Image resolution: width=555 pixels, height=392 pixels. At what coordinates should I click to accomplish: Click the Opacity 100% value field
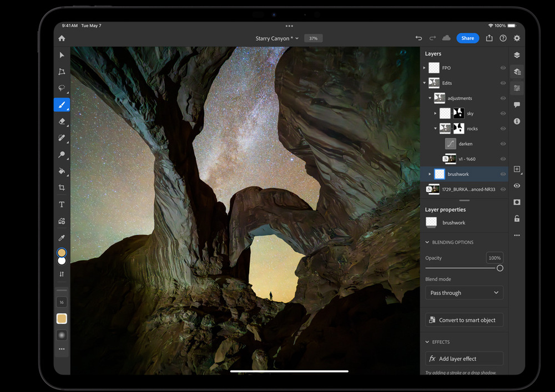[495, 258]
